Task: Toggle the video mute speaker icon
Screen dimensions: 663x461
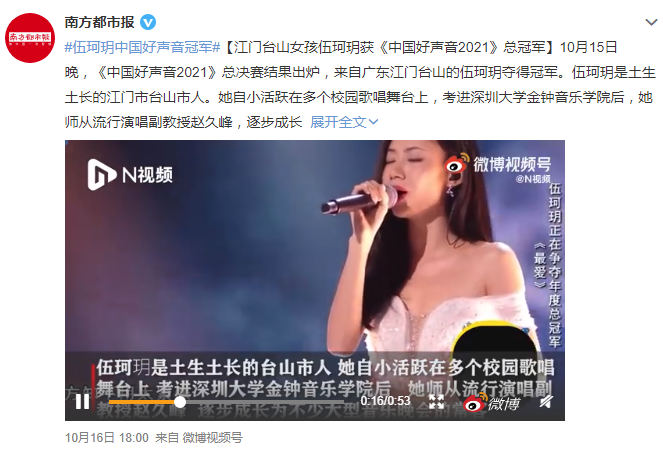Action: [x=546, y=401]
